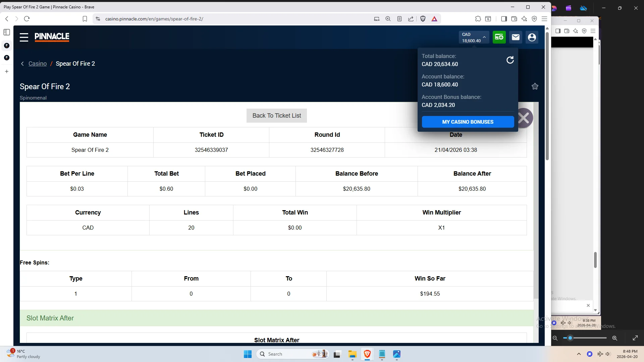644x362 pixels.
Task: Open volume control in system tray
Action: [x=608, y=354]
